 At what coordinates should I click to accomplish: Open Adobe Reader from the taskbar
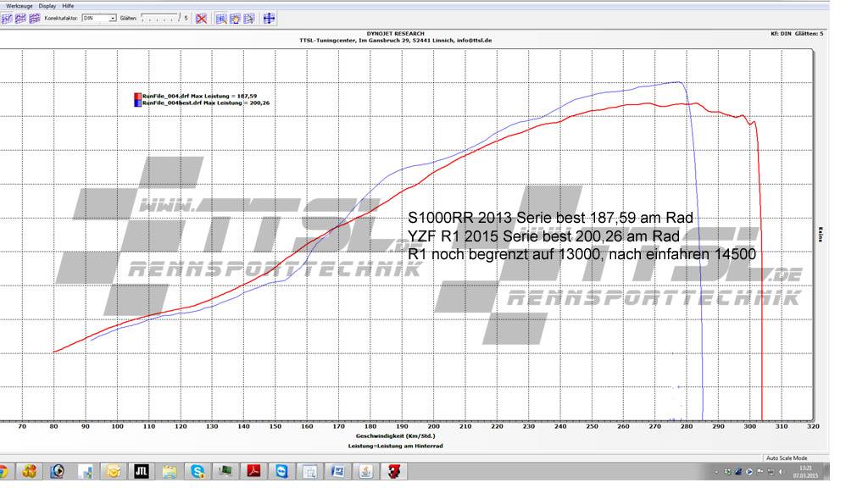click(x=253, y=471)
